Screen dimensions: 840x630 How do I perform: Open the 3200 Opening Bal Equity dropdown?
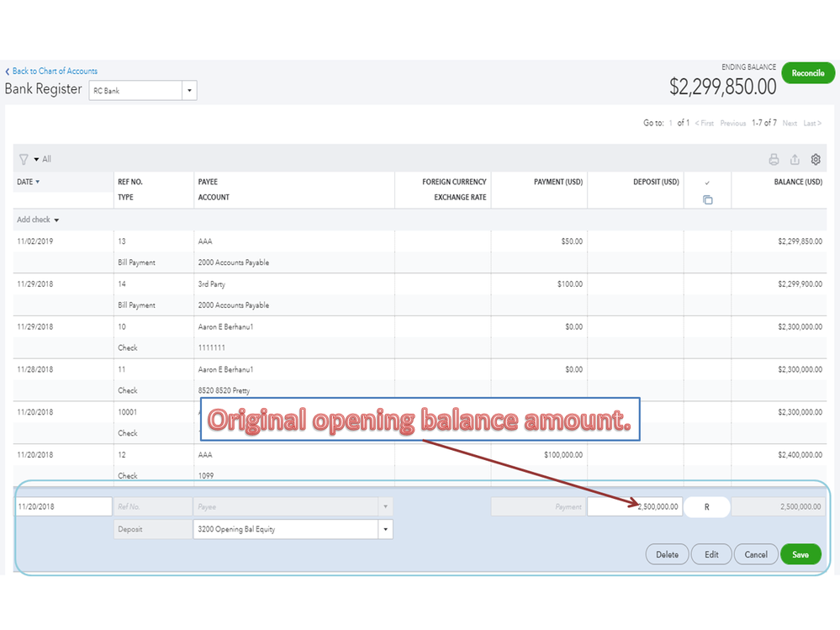point(386,529)
